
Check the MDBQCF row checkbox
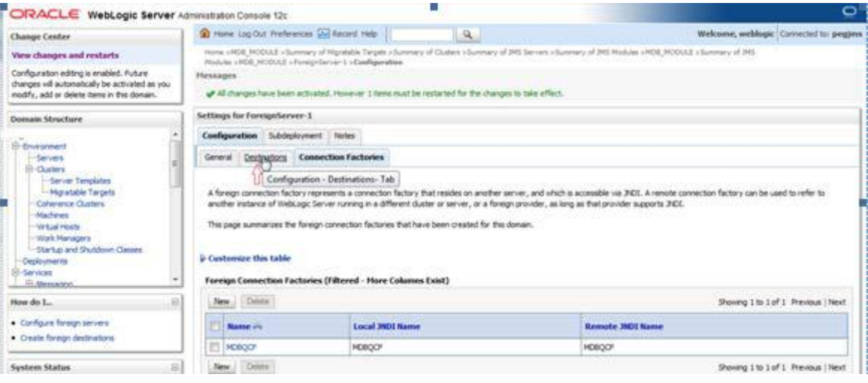[215, 347]
